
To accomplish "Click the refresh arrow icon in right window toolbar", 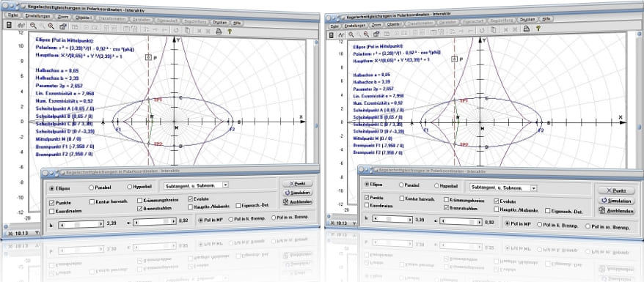I will click(x=482, y=29).
